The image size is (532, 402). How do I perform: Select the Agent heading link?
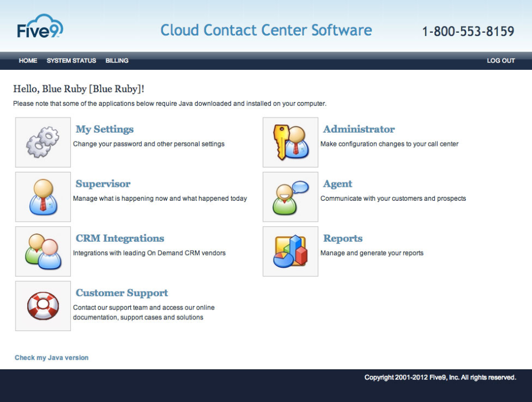337,184
